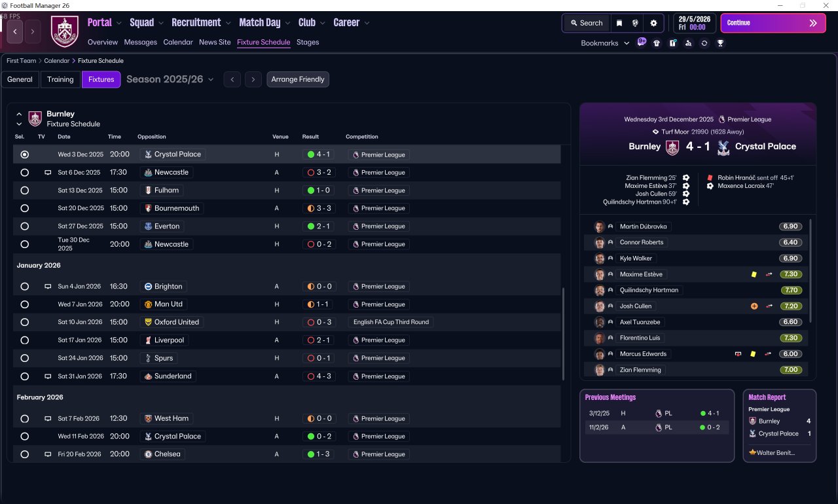Open the Stages tab

(308, 42)
